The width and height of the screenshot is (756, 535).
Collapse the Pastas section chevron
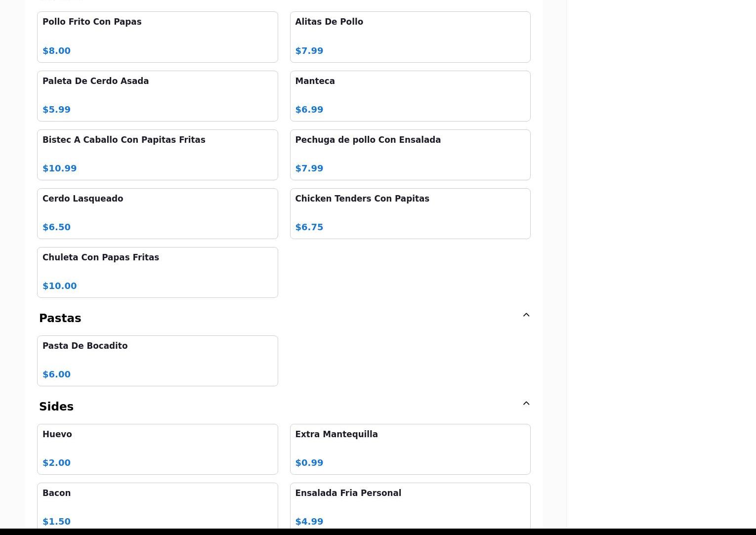pyautogui.click(x=526, y=315)
